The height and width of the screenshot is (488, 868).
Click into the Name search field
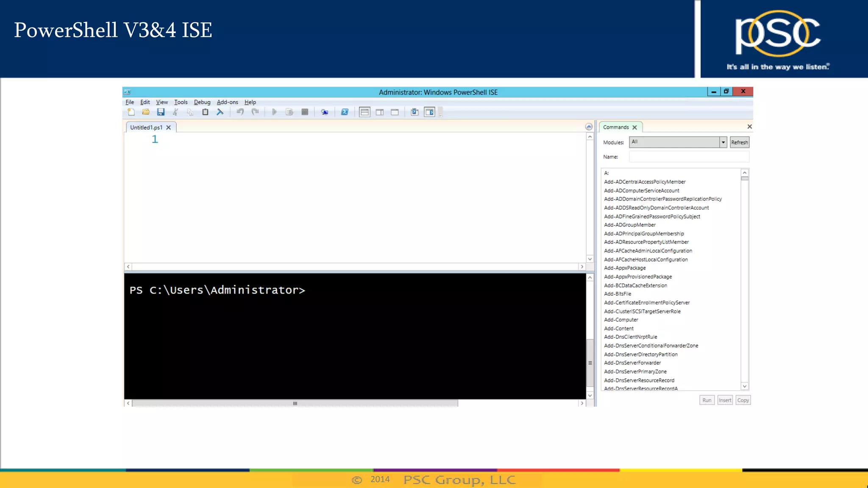coord(689,157)
